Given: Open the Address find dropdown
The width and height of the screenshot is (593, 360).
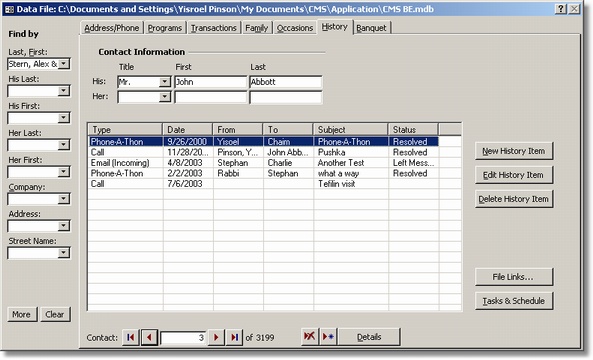Looking at the screenshot, I should (x=64, y=226).
